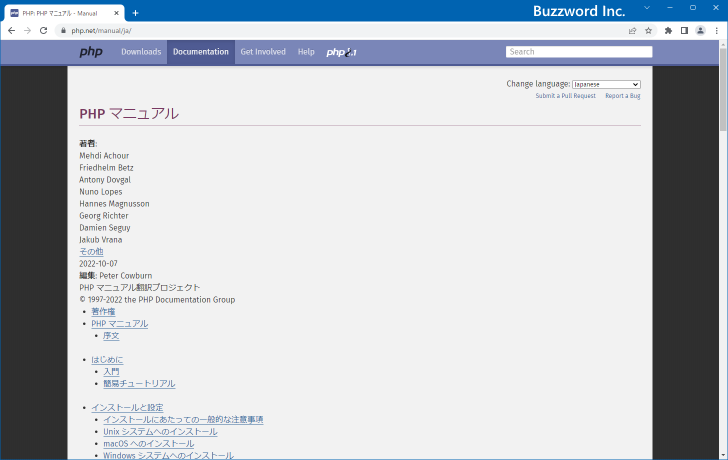Go back with the browser back arrow

coord(12,31)
